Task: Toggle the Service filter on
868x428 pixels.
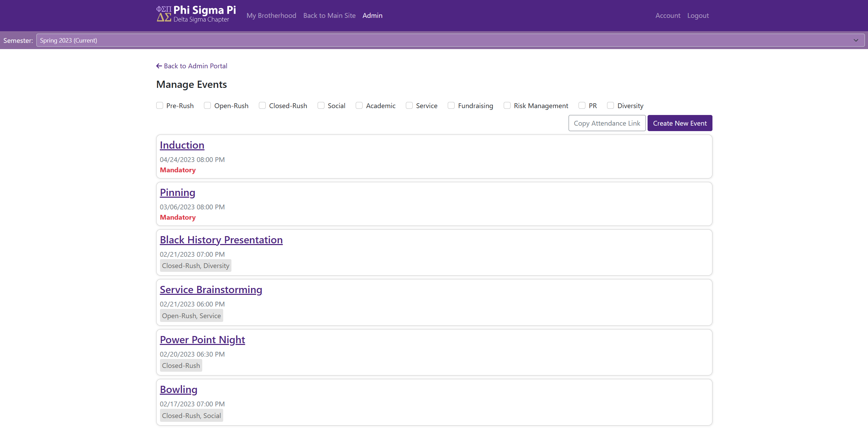Action: pyautogui.click(x=409, y=105)
